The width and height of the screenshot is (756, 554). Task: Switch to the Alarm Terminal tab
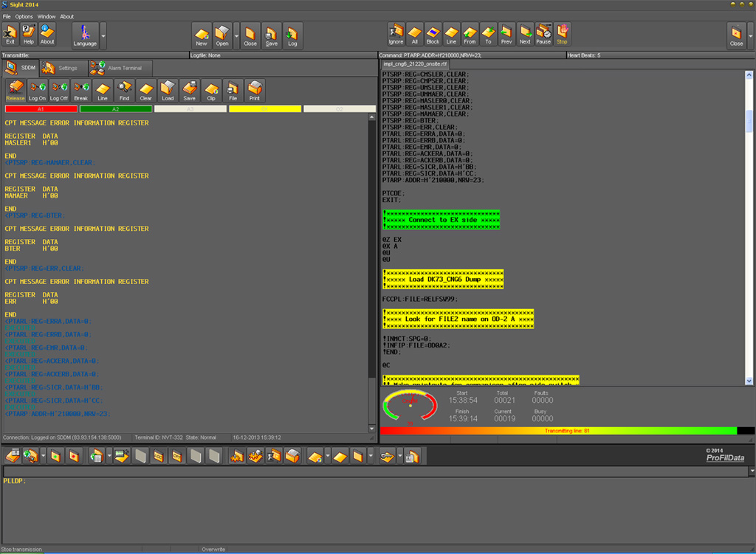[117, 68]
